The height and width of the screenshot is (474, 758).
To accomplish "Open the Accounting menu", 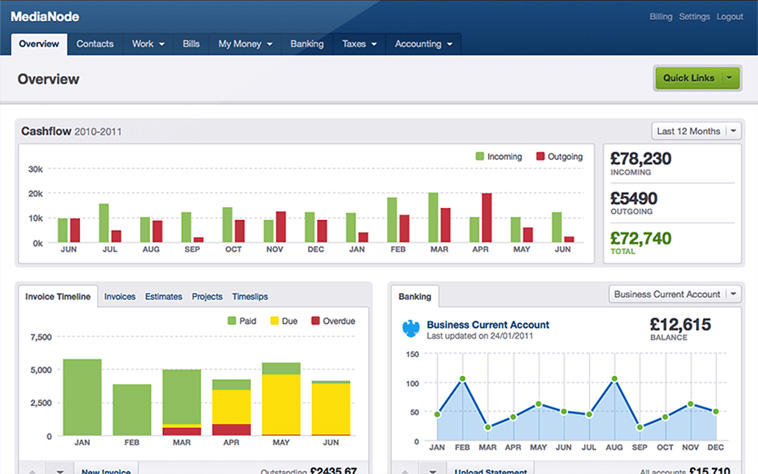I will [423, 44].
